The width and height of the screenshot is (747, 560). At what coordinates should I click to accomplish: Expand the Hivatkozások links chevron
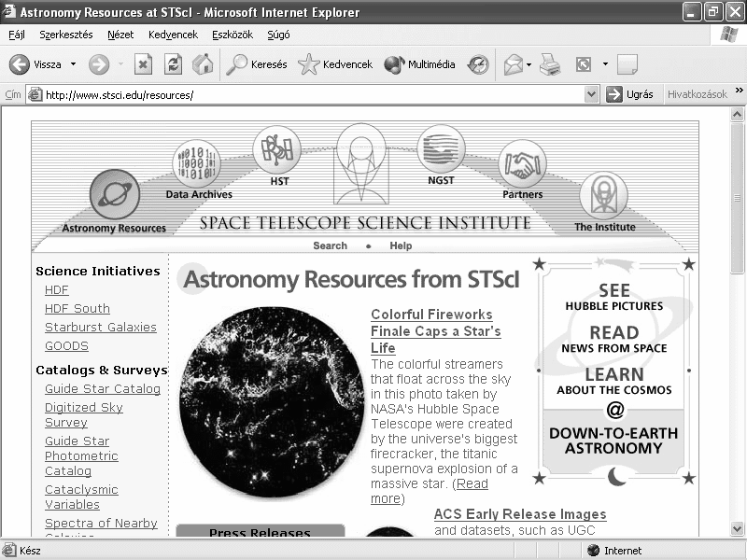(x=739, y=91)
